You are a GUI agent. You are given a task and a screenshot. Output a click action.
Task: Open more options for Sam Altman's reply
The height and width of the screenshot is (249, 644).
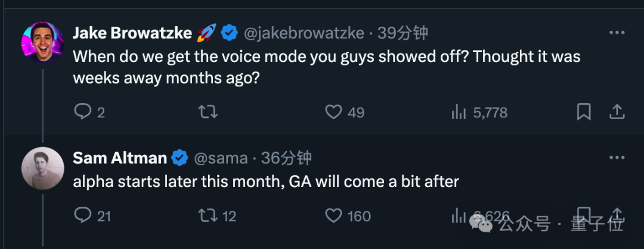pos(616,157)
